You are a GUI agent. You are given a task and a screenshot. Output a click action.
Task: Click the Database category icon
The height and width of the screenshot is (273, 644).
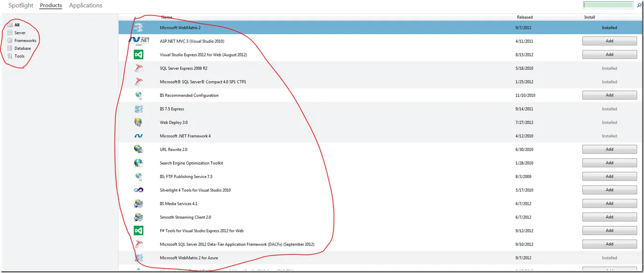10,48
